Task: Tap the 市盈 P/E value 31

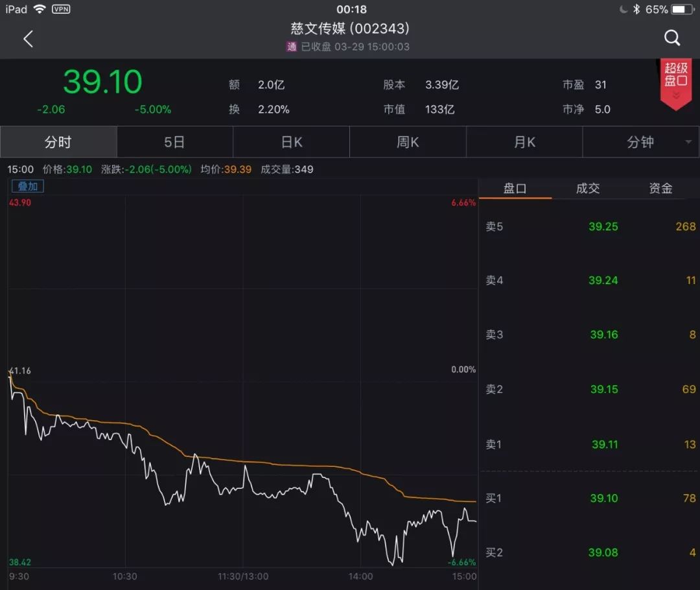Action: [x=600, y=85]
